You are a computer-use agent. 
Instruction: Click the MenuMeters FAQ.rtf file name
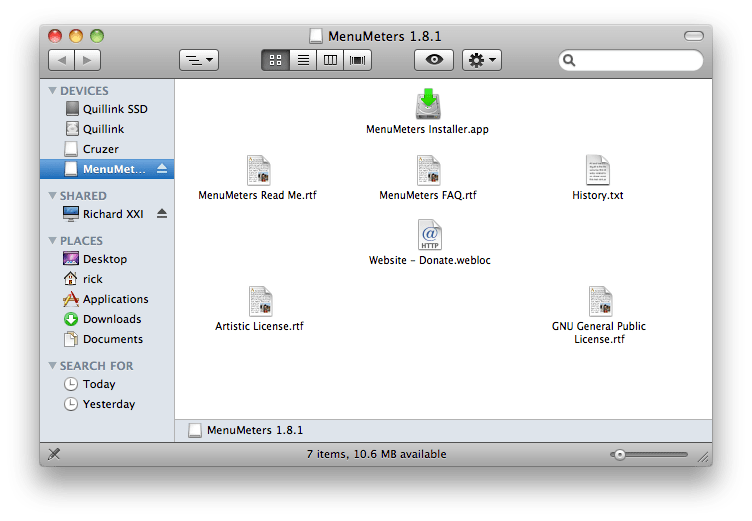(x=428, y=195)
